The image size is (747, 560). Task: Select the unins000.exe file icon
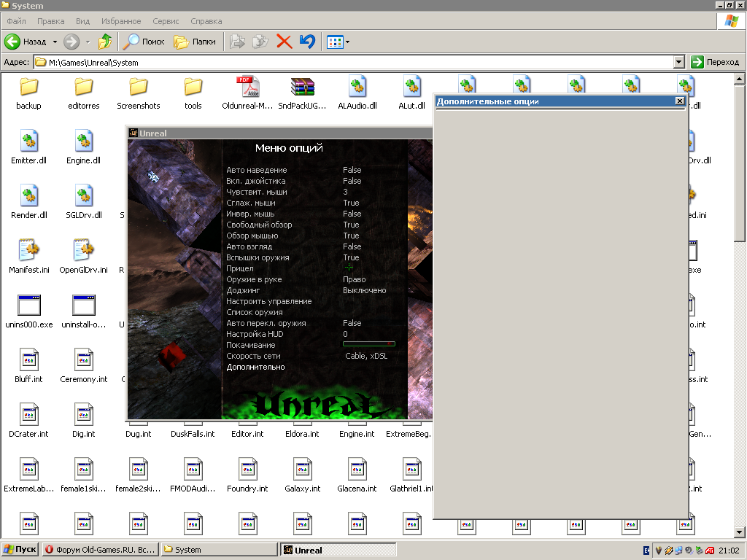click(29, 306)
